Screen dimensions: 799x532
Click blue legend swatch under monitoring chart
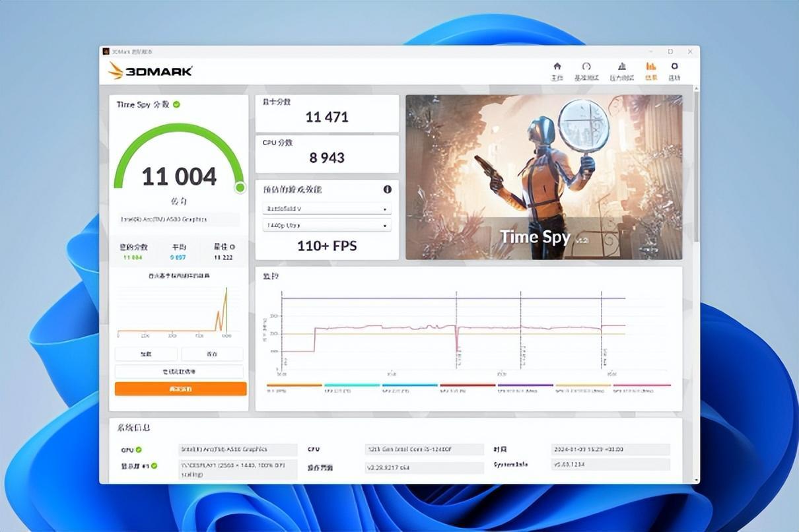pos(409,385)
